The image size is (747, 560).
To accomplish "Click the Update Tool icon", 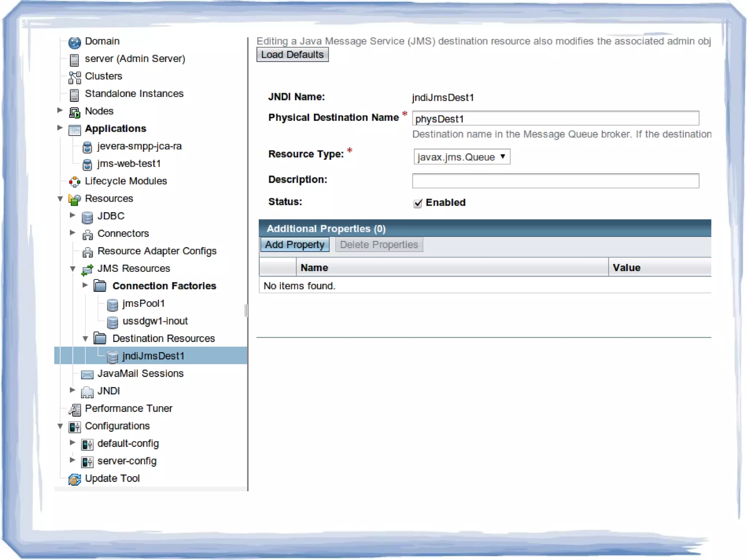I will (x=74, y=479).
